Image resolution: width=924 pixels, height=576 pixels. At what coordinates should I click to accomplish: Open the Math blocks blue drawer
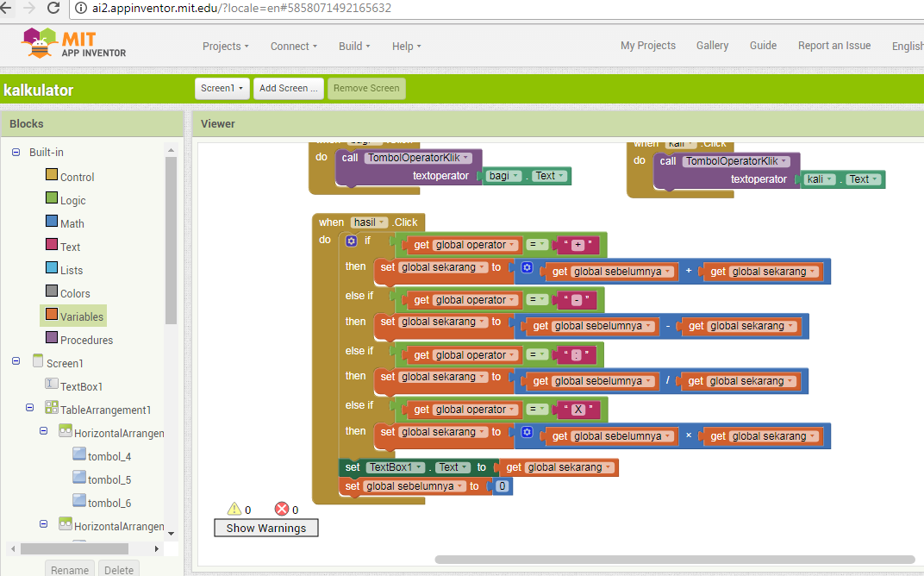point(52,221)
